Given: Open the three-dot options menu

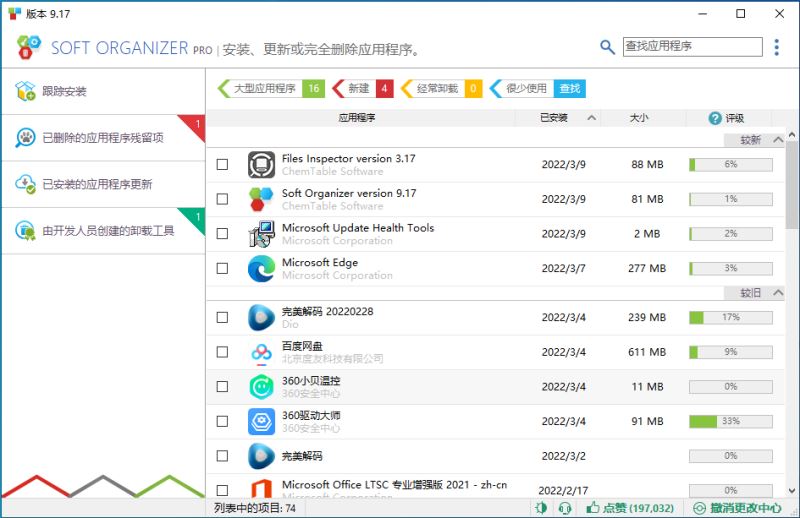Looking at the screenshot, I should click(x=776, y=47).
